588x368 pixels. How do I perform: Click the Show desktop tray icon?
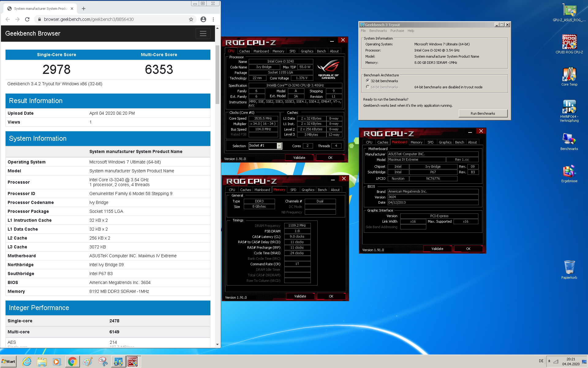(584, 362)
